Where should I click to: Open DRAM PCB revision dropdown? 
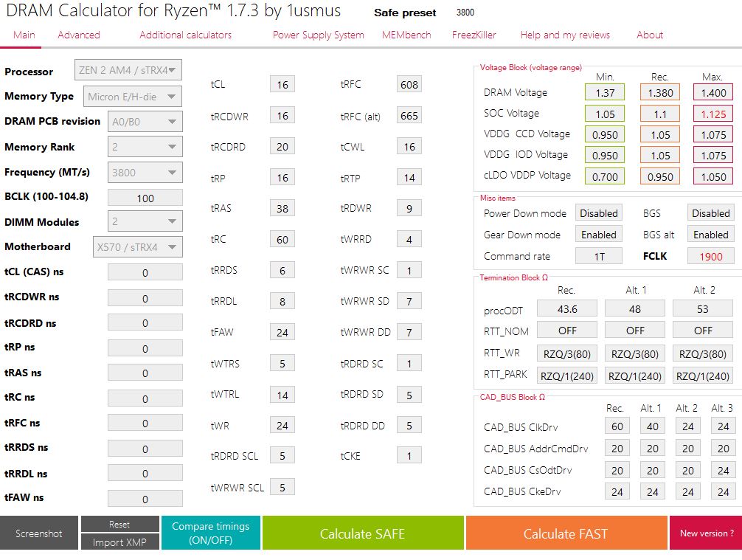tap(145, 122)
